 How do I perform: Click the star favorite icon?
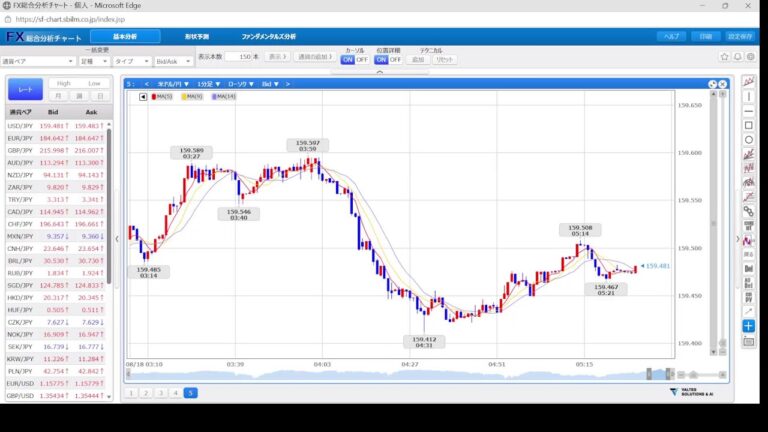[724, 57]
